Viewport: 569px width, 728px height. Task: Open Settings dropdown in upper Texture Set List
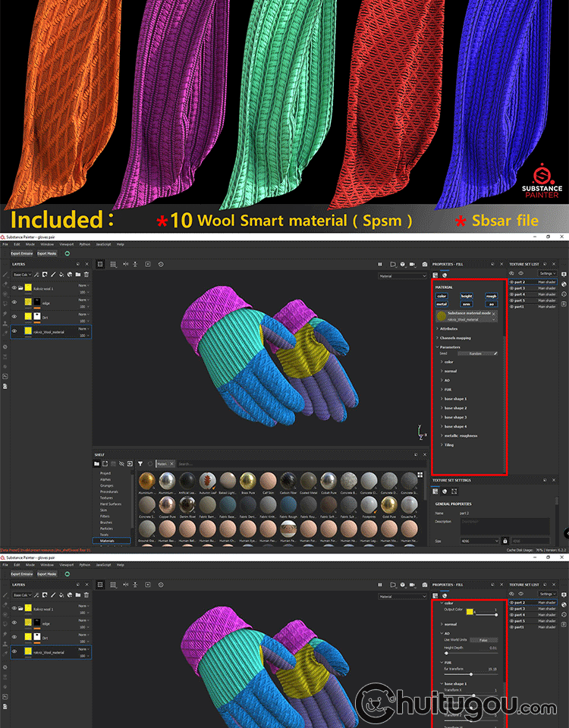point(547,274)
